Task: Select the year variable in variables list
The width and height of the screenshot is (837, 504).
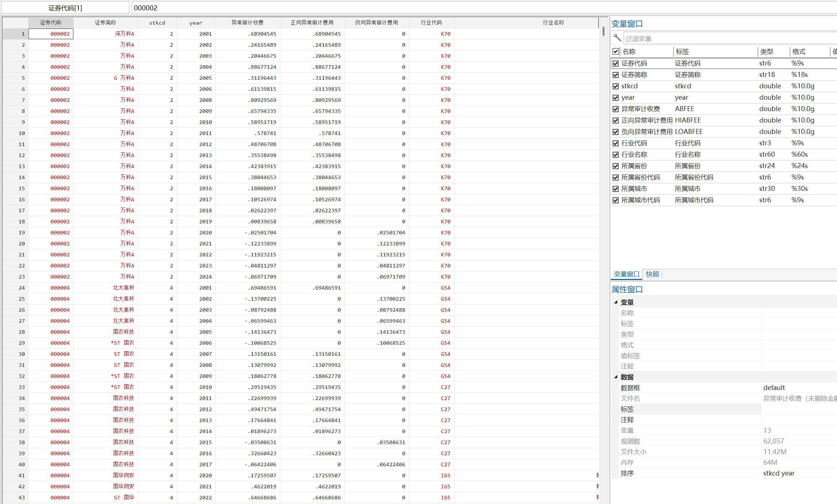Action: point(628,98)
